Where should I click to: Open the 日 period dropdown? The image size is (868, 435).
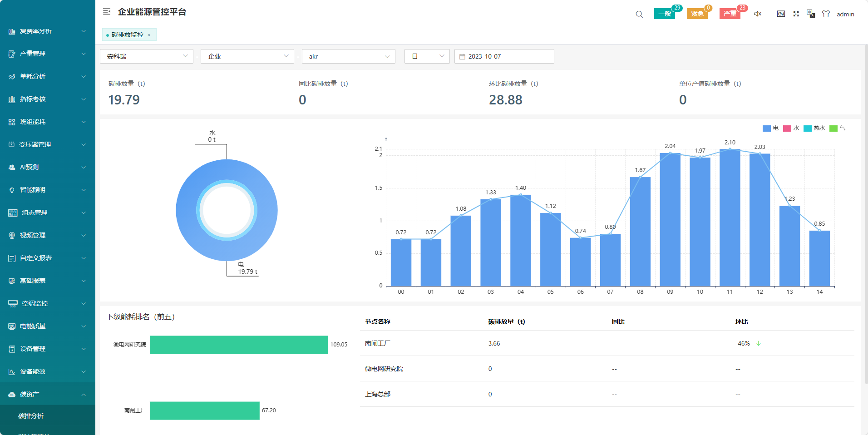[427, 56]
